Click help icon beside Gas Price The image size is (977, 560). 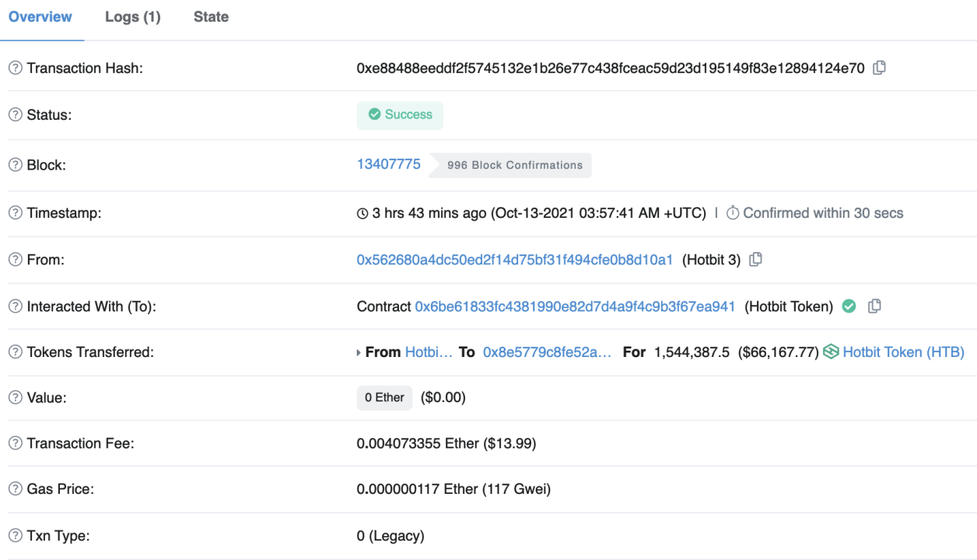tap(15, 489)
